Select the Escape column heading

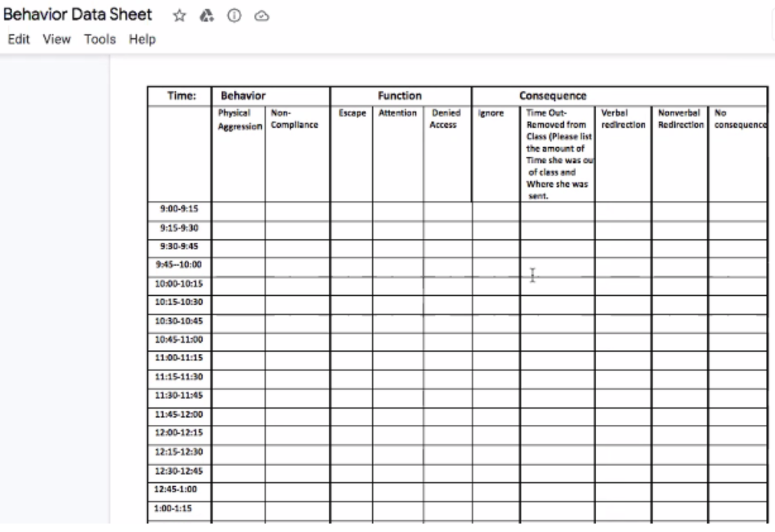(x=351, y=113)
